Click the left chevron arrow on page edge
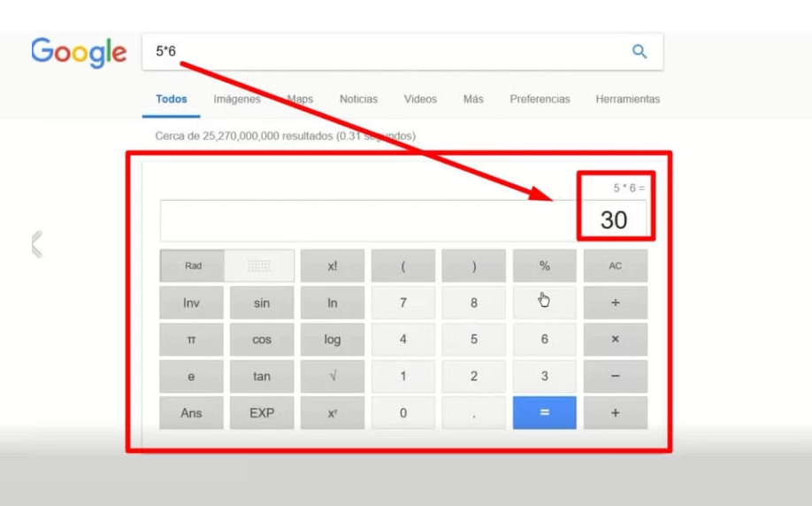 coord(36,243)
